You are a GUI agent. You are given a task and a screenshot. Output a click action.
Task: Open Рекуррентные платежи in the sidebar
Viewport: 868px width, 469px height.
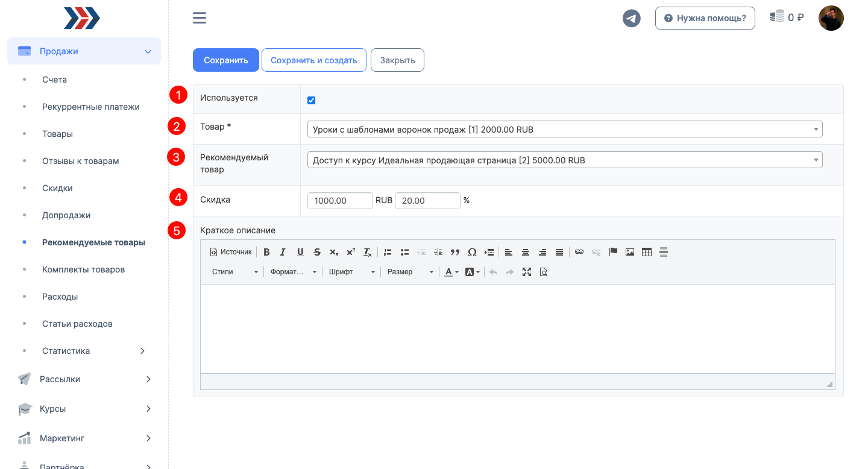(91, 107)
